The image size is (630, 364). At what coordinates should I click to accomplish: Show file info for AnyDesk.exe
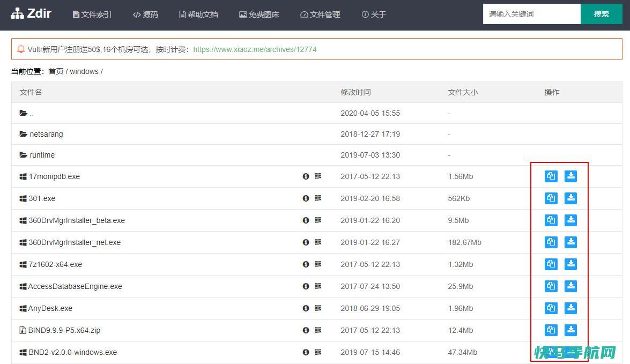coord(306,308)
